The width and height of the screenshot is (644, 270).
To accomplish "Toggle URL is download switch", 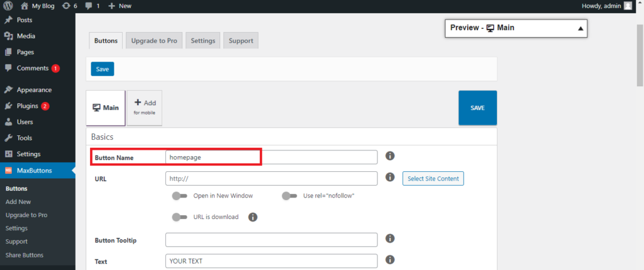I will [180, 217].
